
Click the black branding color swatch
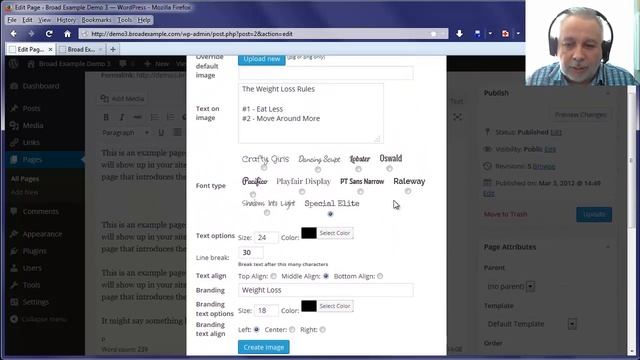pos(309,306)
